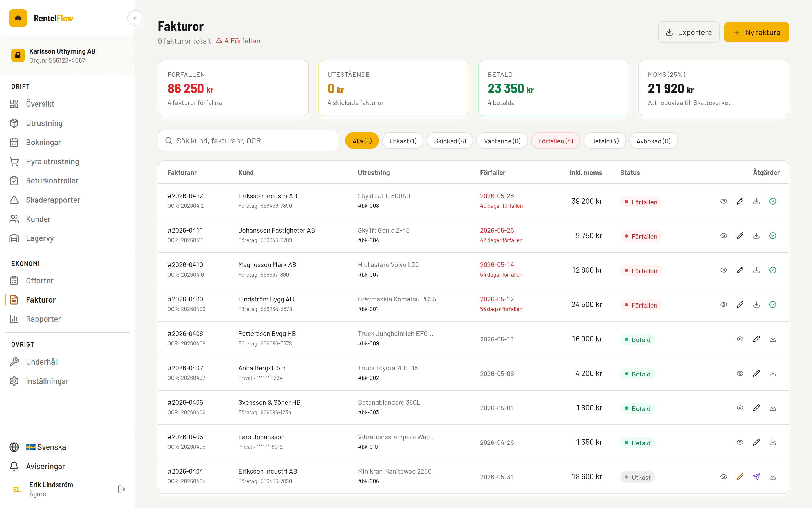Screen dimensions: 812x508
Task: Log out with the sign-out icon
Action: tap(122, 489)
